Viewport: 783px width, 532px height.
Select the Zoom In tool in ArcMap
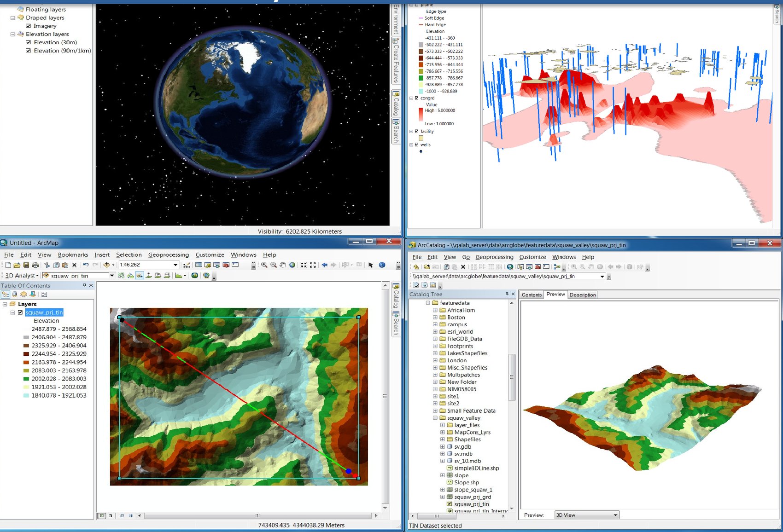pos(264,265)
